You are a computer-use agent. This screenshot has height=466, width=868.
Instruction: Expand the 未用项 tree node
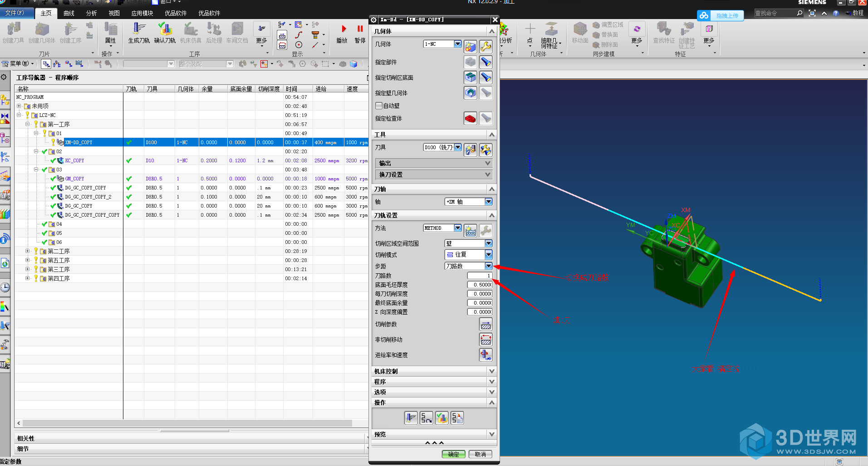(x=19, y=106)
